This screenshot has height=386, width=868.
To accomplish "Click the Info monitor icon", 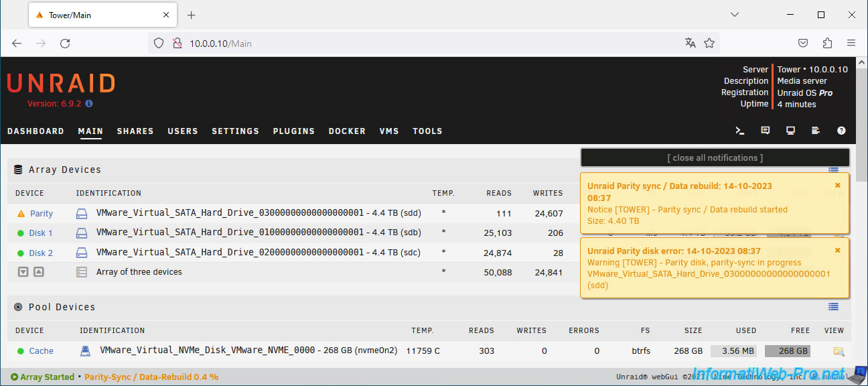I will pos(791,131).
